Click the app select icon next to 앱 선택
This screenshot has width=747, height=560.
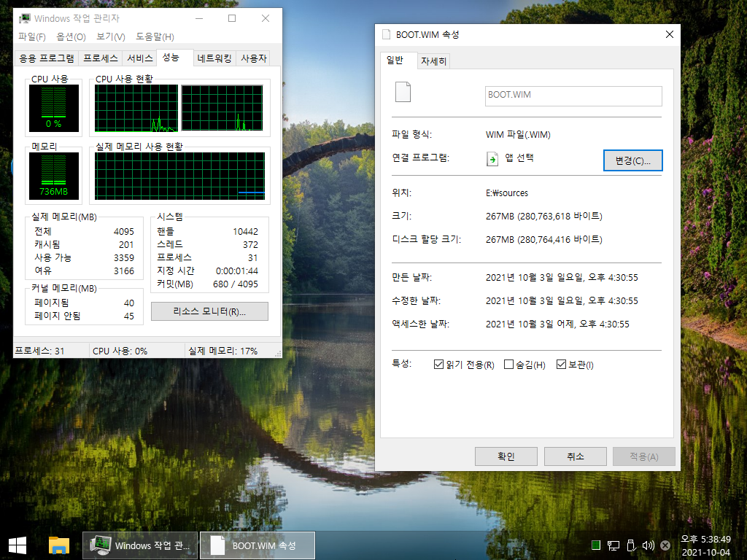[x=492, y=158]
